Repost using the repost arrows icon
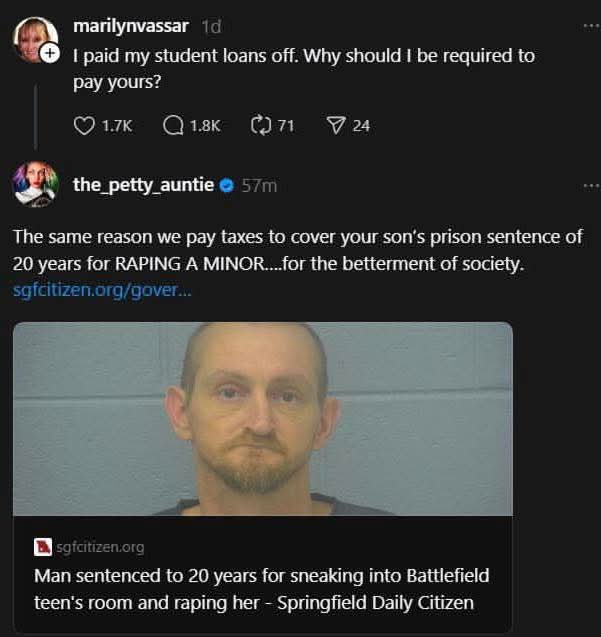 coord(260,125)
